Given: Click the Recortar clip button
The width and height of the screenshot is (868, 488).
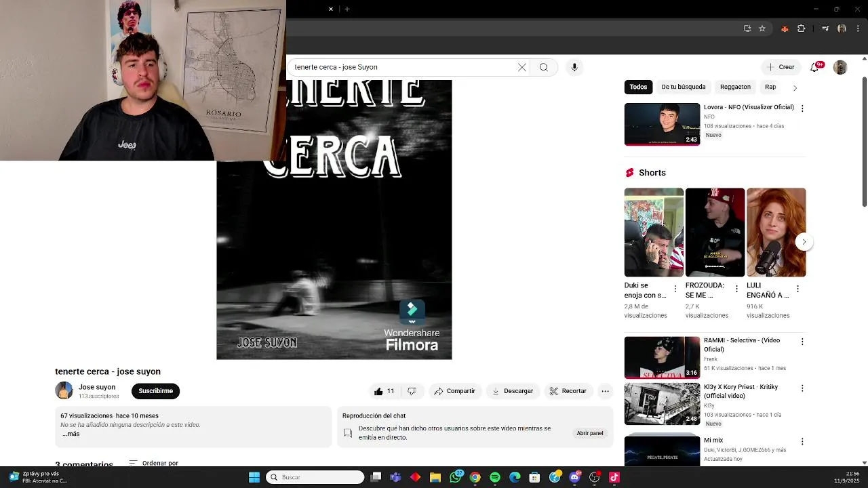Looking at the screenshot, I should 568,391.
